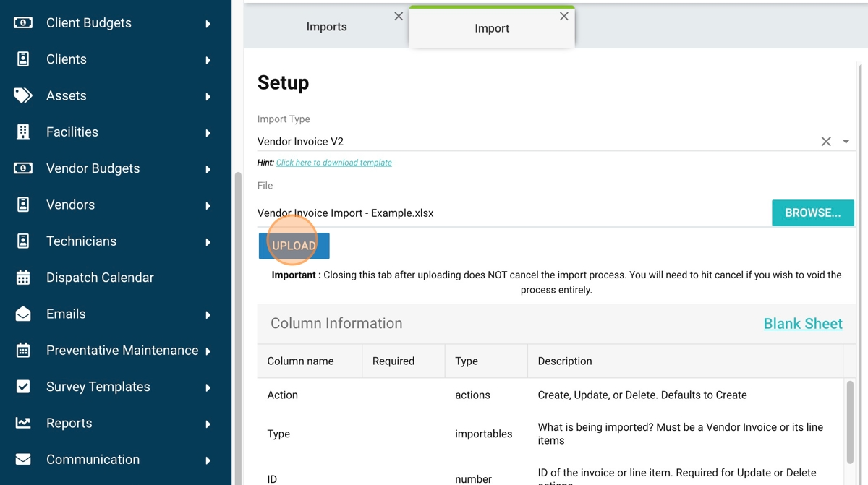
Task: Click the Assets tags icon
Action: tap(23, 95)
